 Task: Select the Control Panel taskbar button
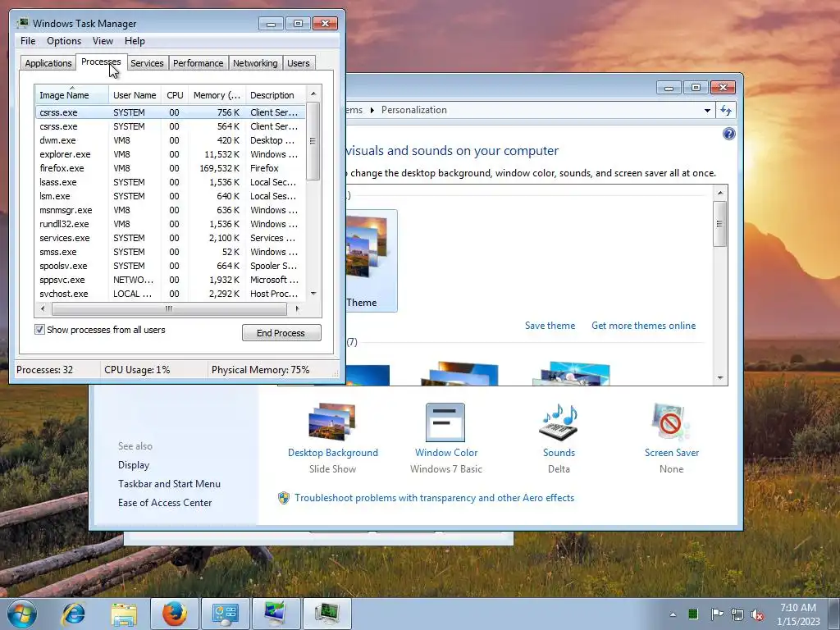[x=225, y=614]
